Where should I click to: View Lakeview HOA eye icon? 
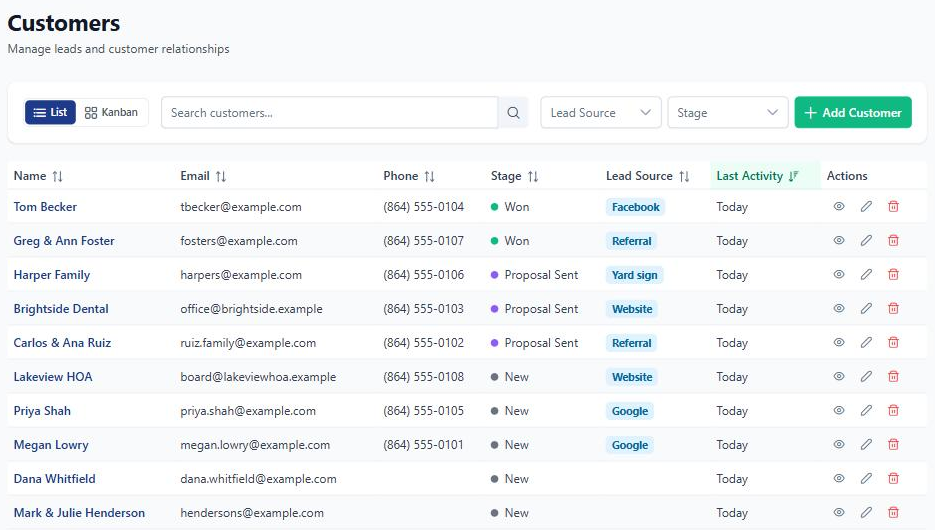coord(839,376)
